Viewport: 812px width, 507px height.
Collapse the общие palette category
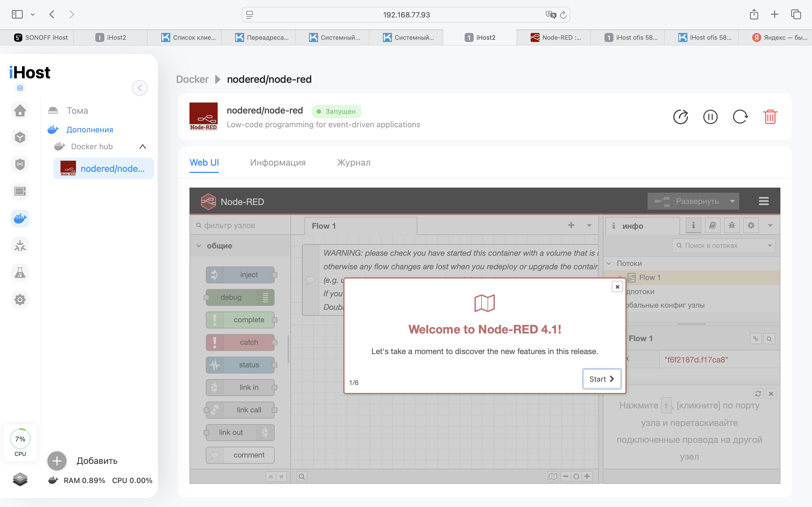[x=199, y=246]
